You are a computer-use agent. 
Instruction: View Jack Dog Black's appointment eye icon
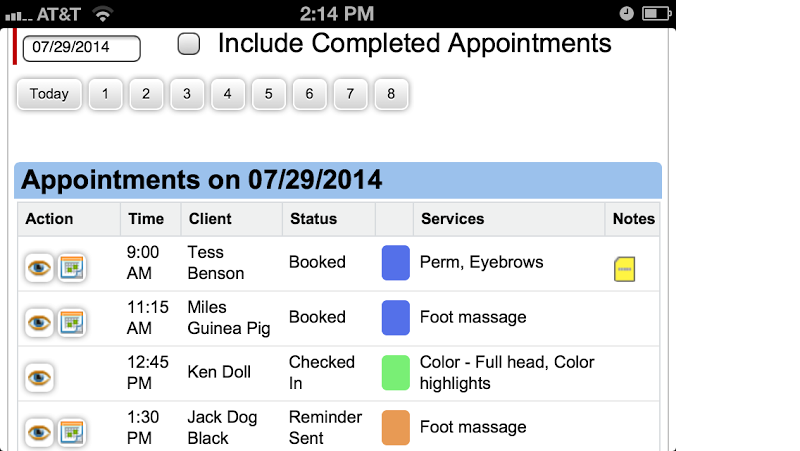point(39,433)
